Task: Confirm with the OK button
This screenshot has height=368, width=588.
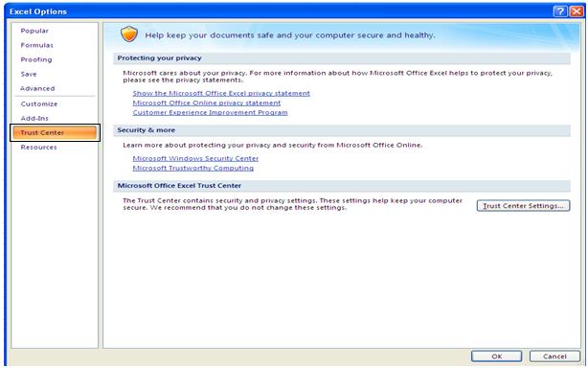Action: tap(496, 356)
